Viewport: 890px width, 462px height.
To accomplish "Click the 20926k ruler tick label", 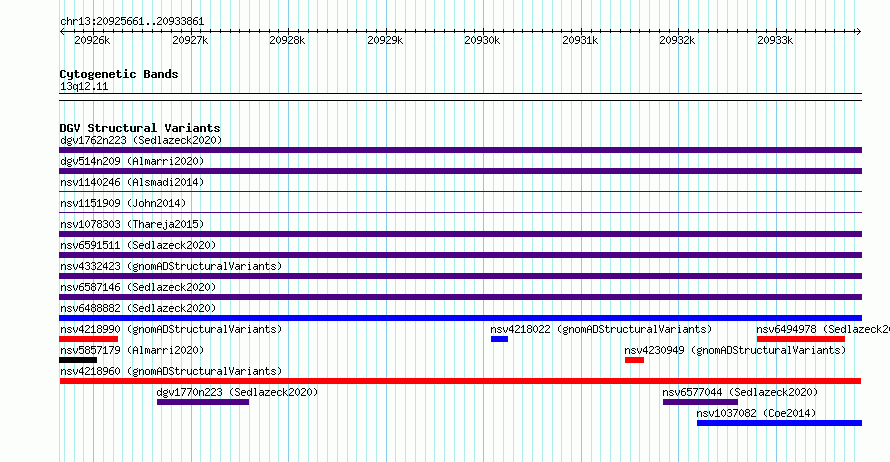I will [x=92, y=40].
